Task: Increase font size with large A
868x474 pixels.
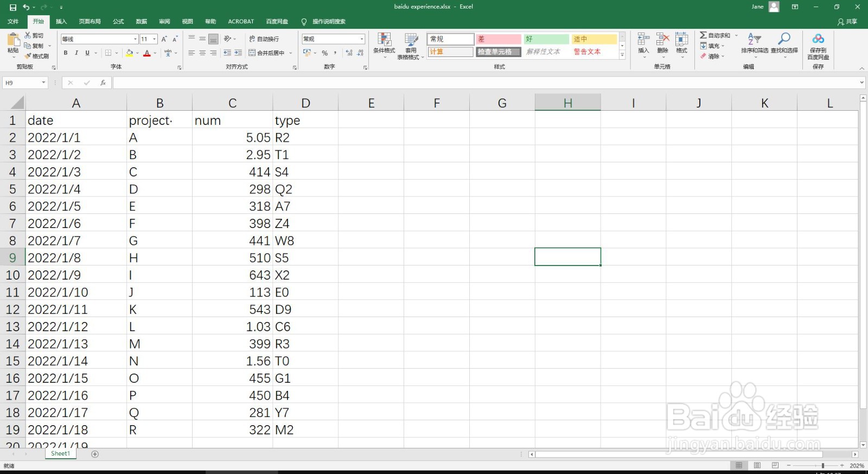Action: (x=164, y=39)
